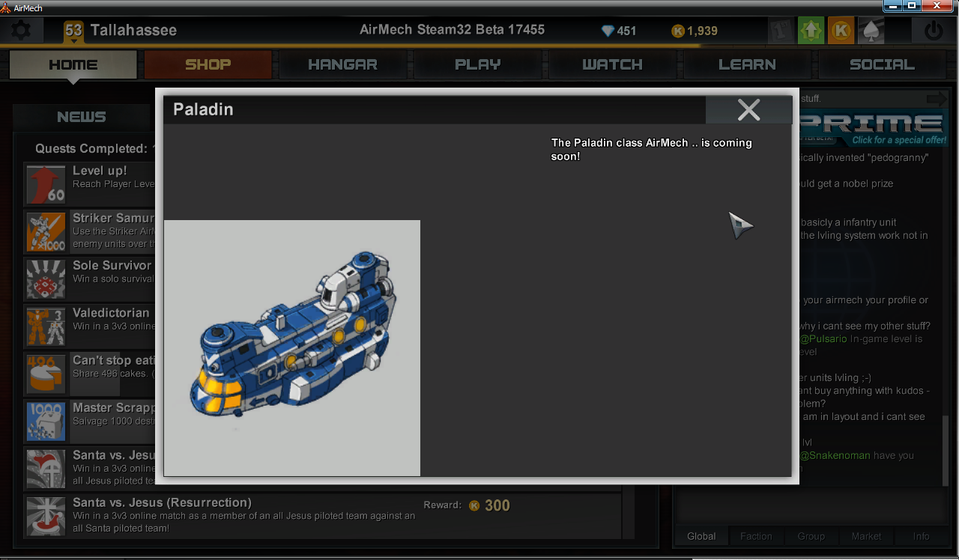Click the power quit icon
The image size is (959, 560).
pos(933,31)
